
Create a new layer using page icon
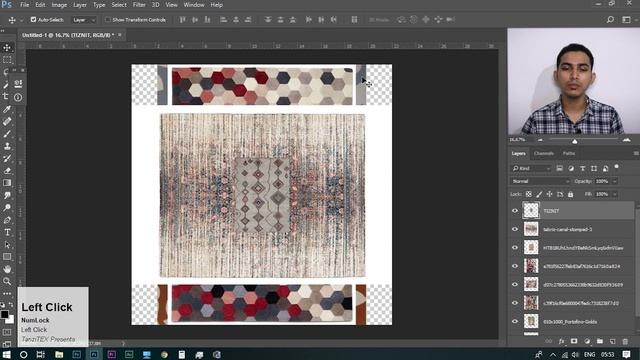(x=612, y=341)
